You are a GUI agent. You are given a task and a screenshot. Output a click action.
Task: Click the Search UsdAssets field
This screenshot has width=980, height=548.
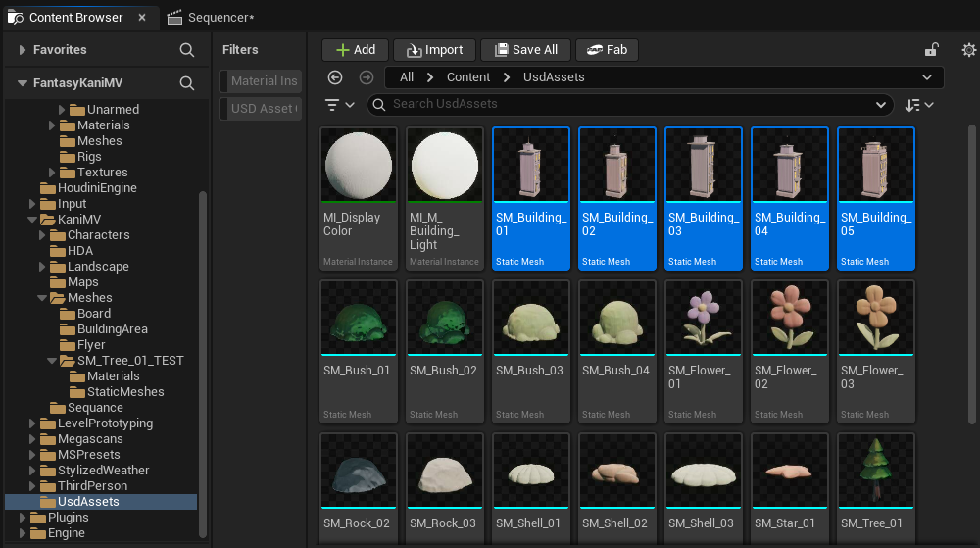(628, 104)
